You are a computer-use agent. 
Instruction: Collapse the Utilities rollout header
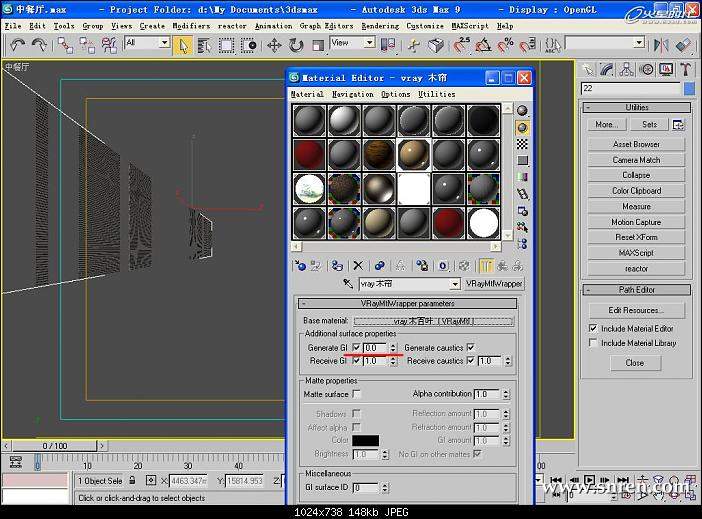[x=637, y=107]
